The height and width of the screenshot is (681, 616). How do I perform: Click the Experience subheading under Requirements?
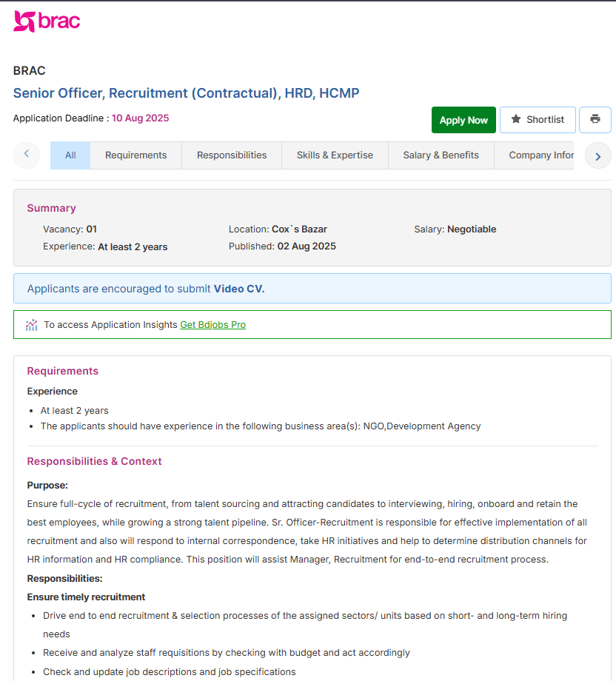point(52,392)
